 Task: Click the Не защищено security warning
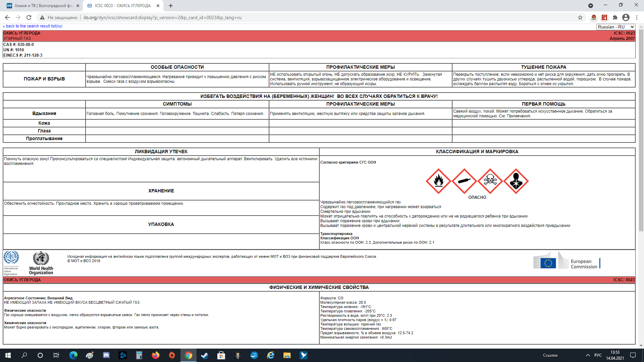point(59,17)
